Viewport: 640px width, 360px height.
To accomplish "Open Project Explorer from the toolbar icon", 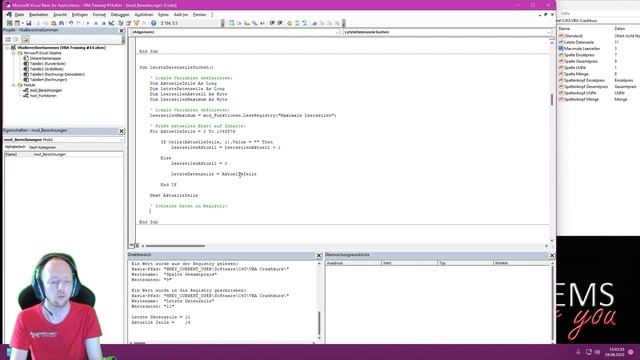I will click(121, 23).
